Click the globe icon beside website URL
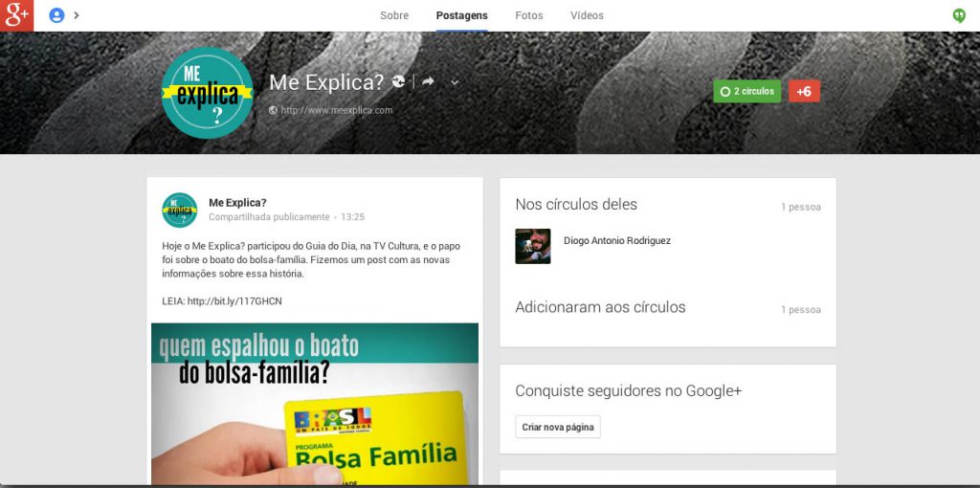 pyautogui.click(x=273, y=110)
